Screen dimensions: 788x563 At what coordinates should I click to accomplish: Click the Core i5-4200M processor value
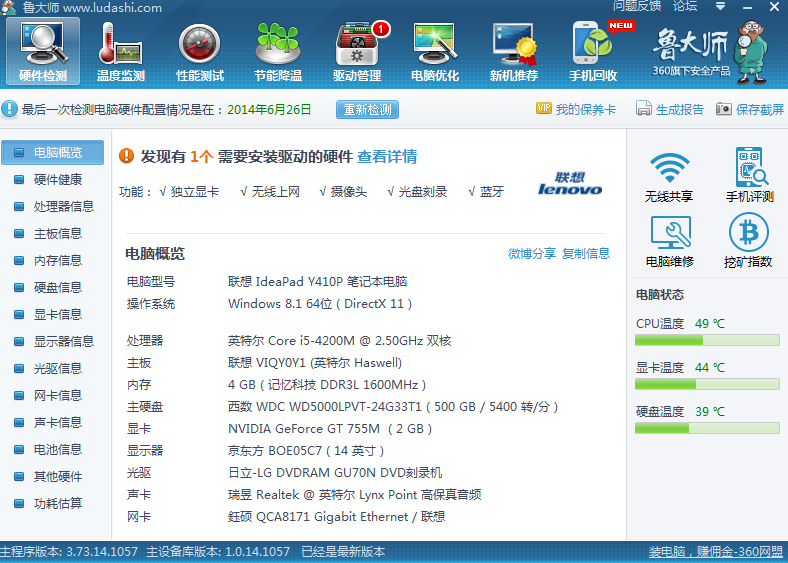tap(339, 341)
